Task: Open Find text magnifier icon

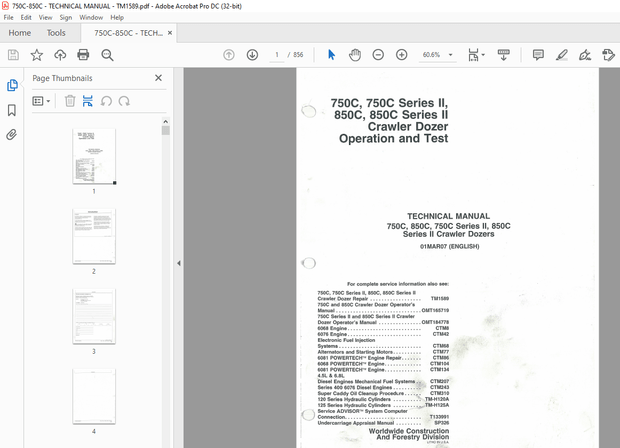Action: pyautogui.click(x=107, y=55)
